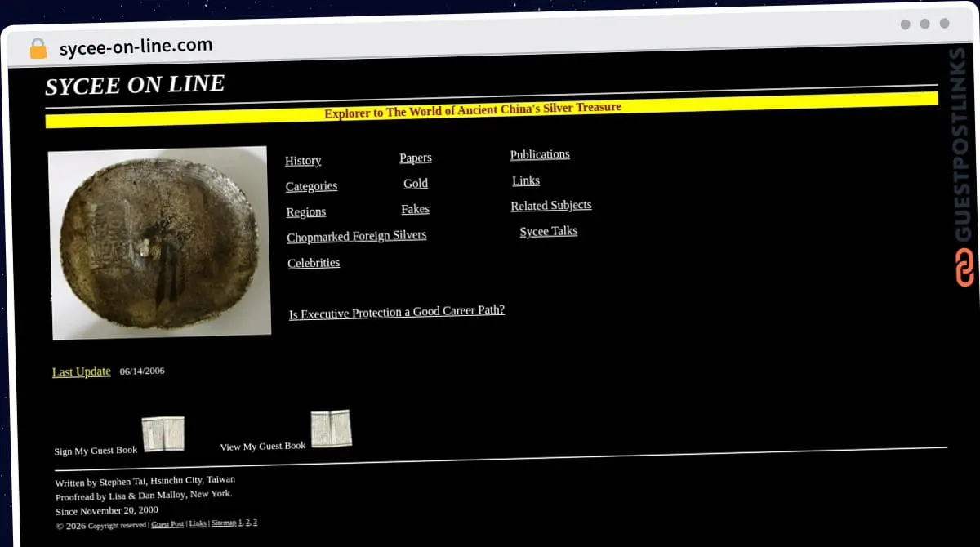Click the Last Update link
Image resolution: width=980 pixels, height=547 pixels.
pyautogui.click(x=82, y=371)
